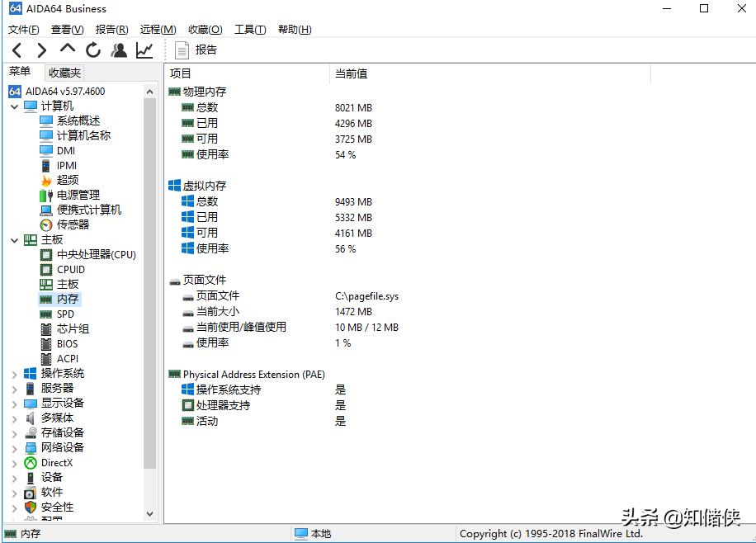Click the graph chart icon in toolbar

point(144,50)
